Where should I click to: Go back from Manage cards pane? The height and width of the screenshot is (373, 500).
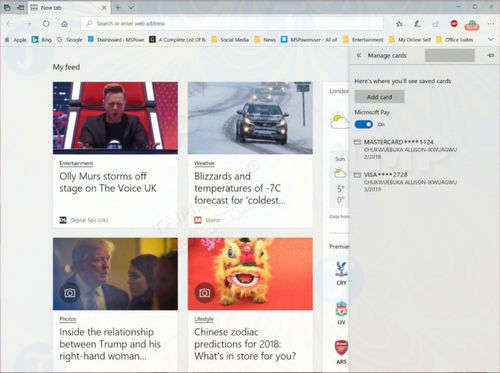pos(359,55)
